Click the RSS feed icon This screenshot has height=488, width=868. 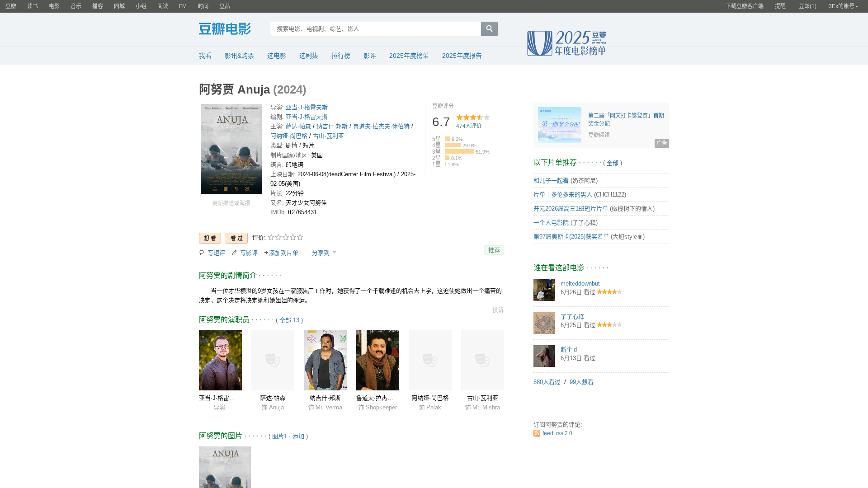[537, 433]
